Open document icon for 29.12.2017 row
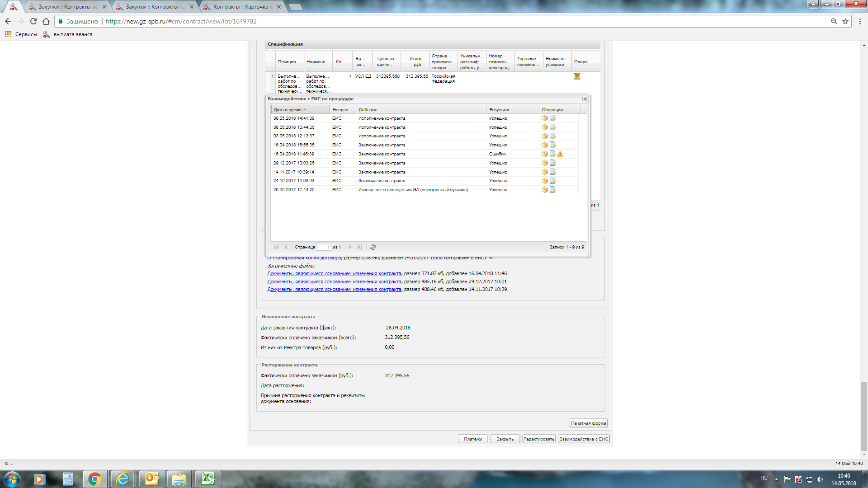Screen dimensions: 868x488 click(552, 163)
